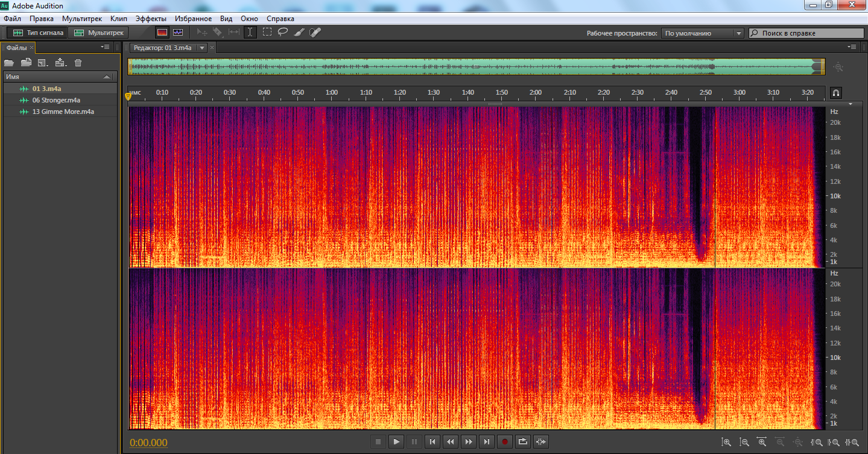
Task: Open the workspace dropdown "По умолчанию"
Action: coord(702,33)
